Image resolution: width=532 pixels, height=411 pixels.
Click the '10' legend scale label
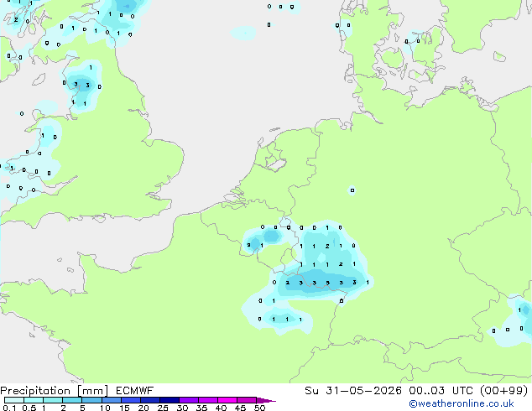[105, 408]
